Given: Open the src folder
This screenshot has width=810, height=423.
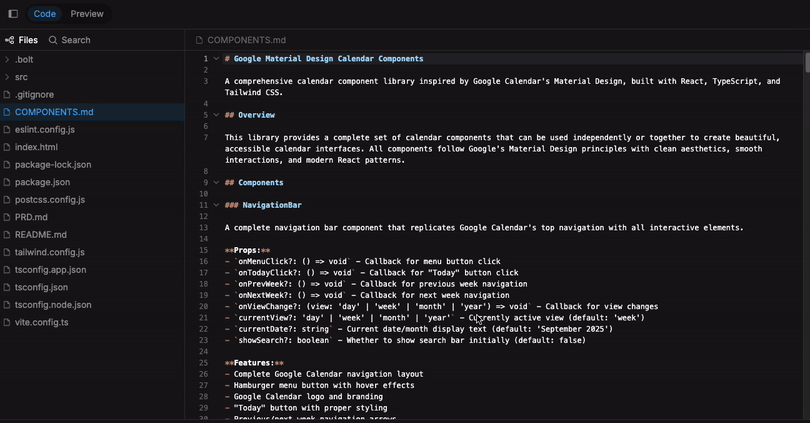Looking at the screenshot, I should point(21,77).
